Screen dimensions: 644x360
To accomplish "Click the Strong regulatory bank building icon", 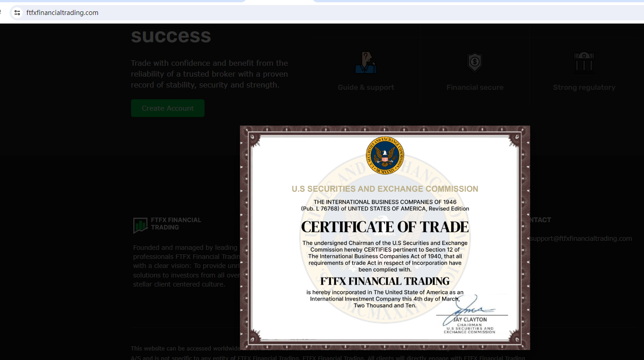I will click(584, 62).
